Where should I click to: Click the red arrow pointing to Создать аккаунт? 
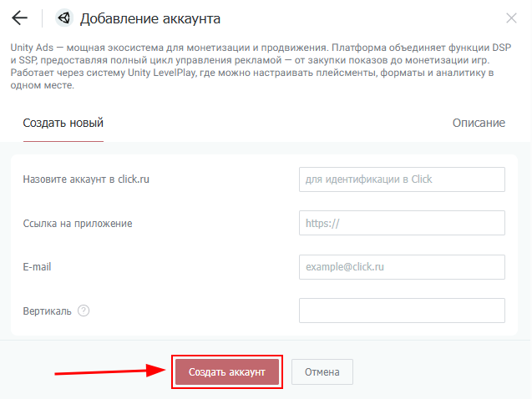click(109, 371)
